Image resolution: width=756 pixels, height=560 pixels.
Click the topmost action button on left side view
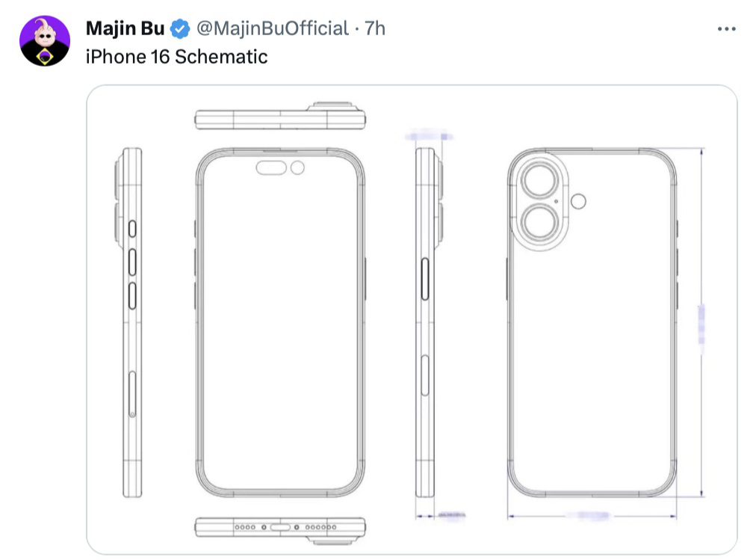tap(132, 229)
